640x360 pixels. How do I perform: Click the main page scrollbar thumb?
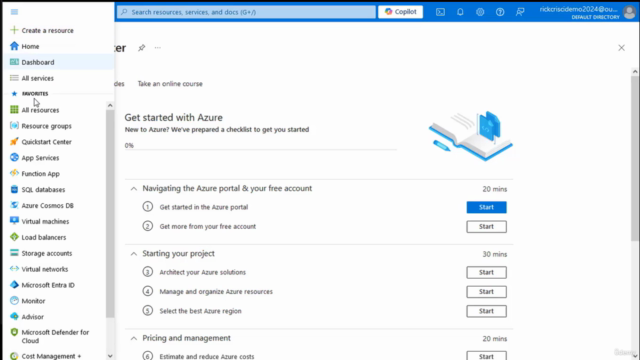(x=635, y=158)
